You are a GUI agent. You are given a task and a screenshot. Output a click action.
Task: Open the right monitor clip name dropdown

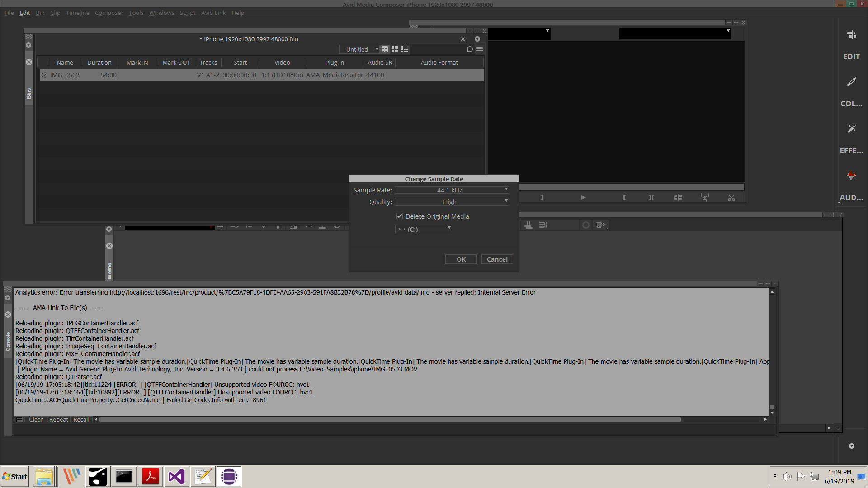point(675,33)
